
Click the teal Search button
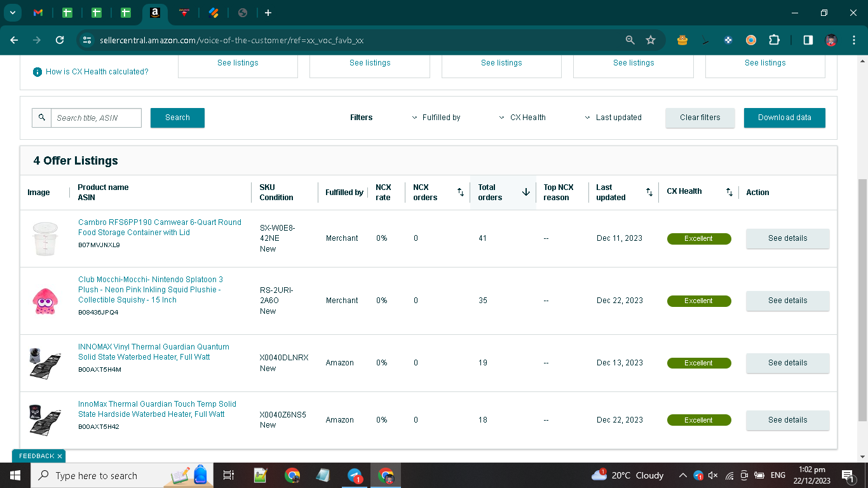coord(177,118)
